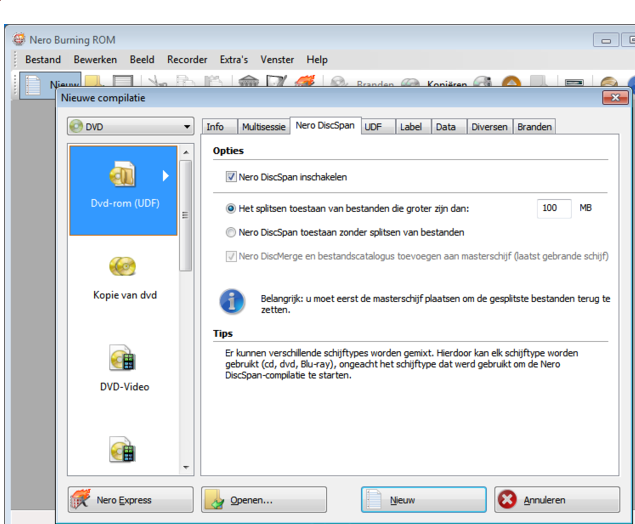This screenshot has height=524, width=635.
Task: Open the Bewerken menu
Action: coord(95,60)
